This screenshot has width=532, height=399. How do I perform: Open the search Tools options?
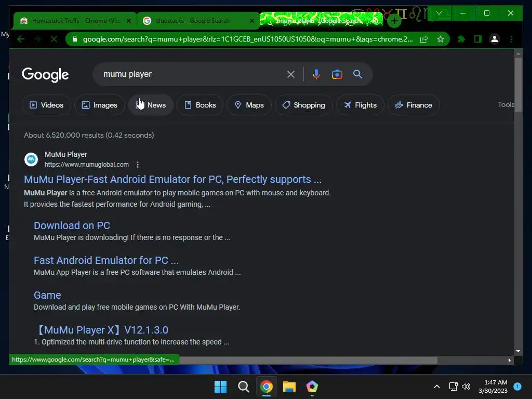point(506,105)
